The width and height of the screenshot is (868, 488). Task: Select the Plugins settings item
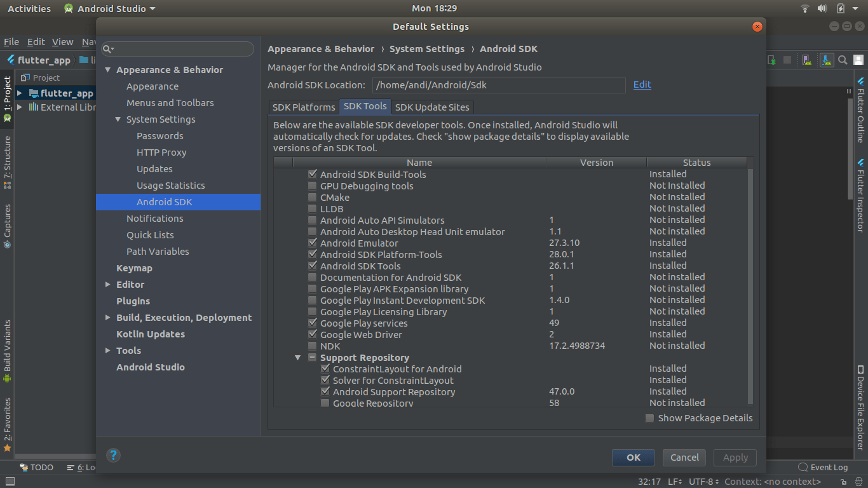133,301
